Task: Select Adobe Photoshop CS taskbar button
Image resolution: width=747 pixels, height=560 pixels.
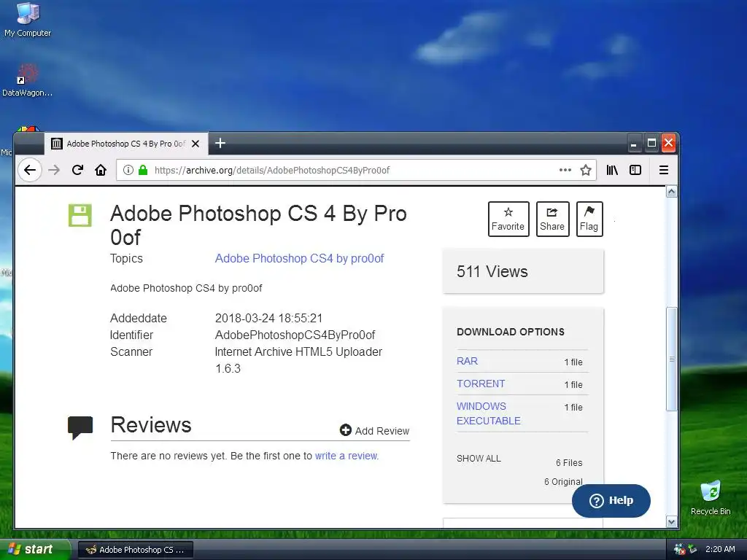Action: pos(135,550)
